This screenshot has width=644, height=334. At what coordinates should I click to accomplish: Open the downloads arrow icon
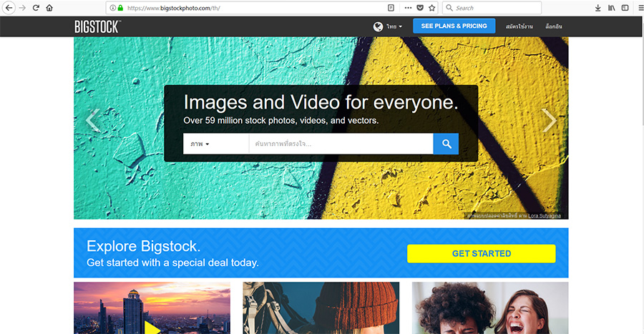click(x=598, y=8)
